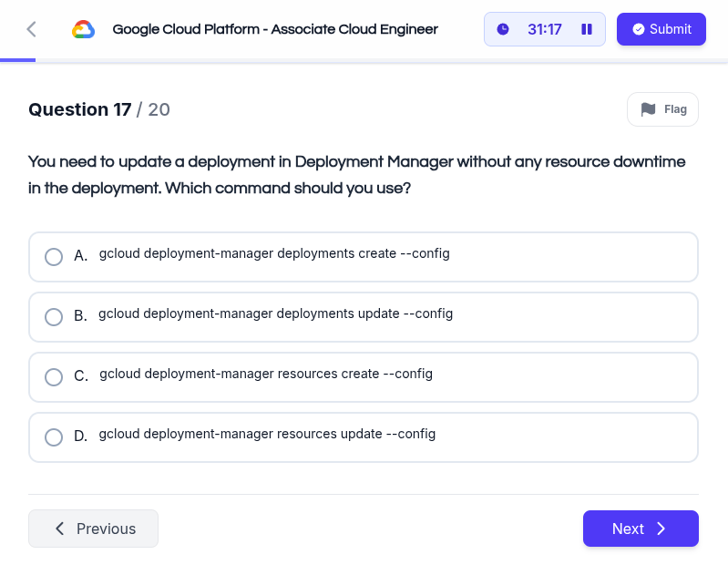This screenshot has height=575, width=728.
Task: Select radio button for answer B
Action: 54,317
